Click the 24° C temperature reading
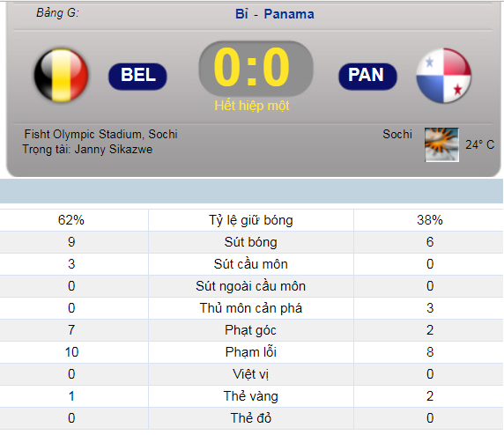This screenshot has height=435, width=504. [480, 144]
